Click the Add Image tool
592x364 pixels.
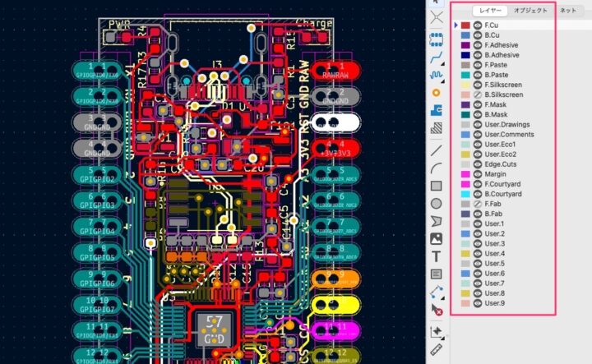click(437, 238)
